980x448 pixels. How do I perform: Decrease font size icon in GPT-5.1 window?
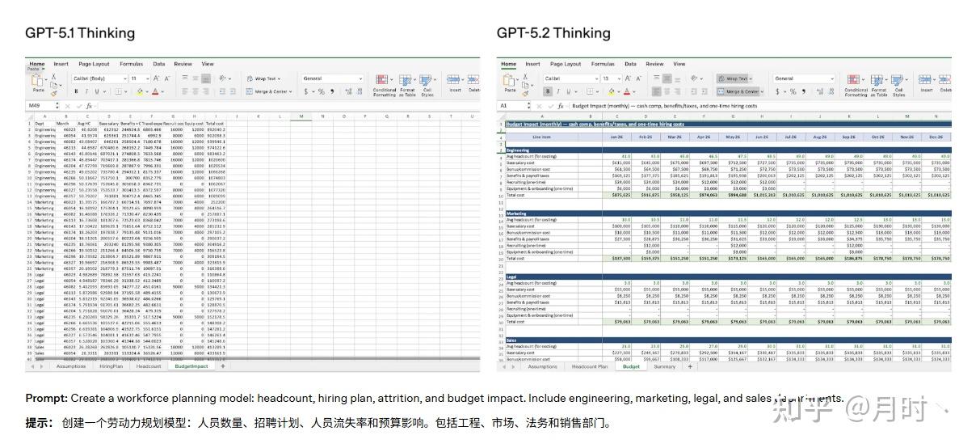(x=167, y=78)
